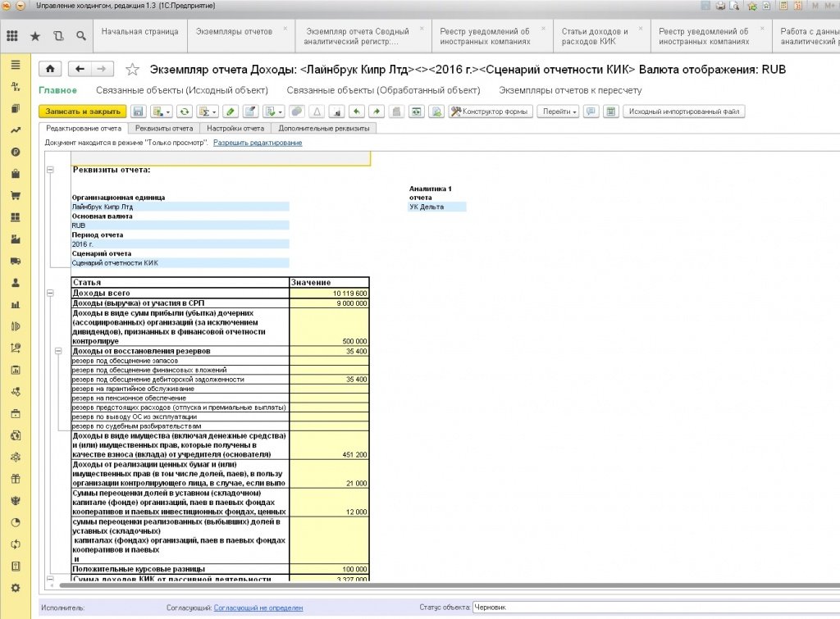The width and height of the screenshot is (840, 619).
Task: Go to the home page via house button
Action: [50, 69]
